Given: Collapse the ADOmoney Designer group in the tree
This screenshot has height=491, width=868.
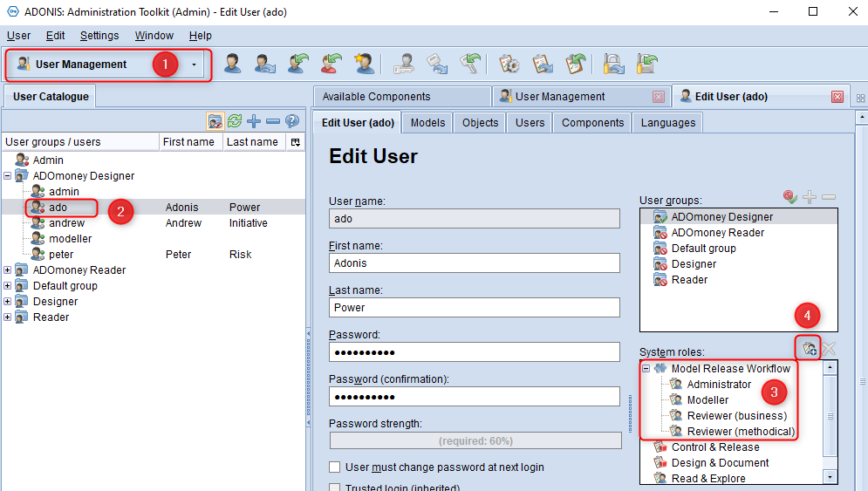Looking at the screenshot, I should [x=7, y=175].
